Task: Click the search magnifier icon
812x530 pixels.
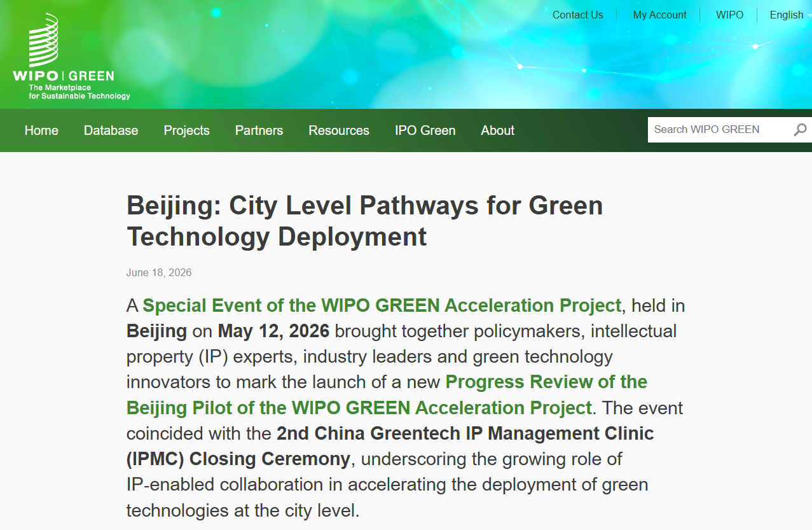Action: [x=800, y=130]
